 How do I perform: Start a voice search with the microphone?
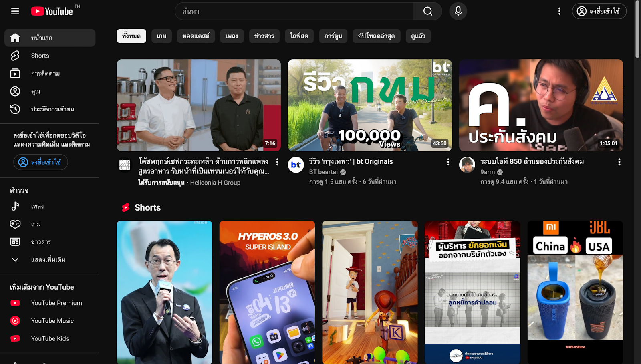click(458, 11)
